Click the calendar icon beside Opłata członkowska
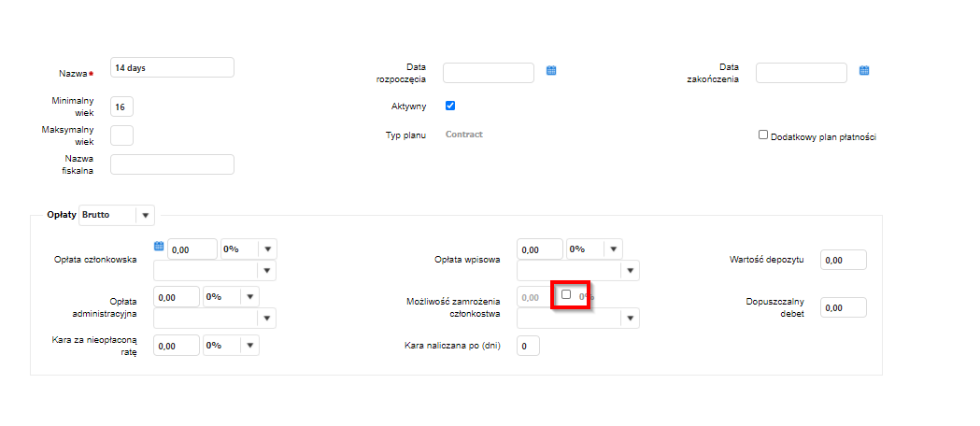The image size is (980, 426). click(x=159, y=247)
